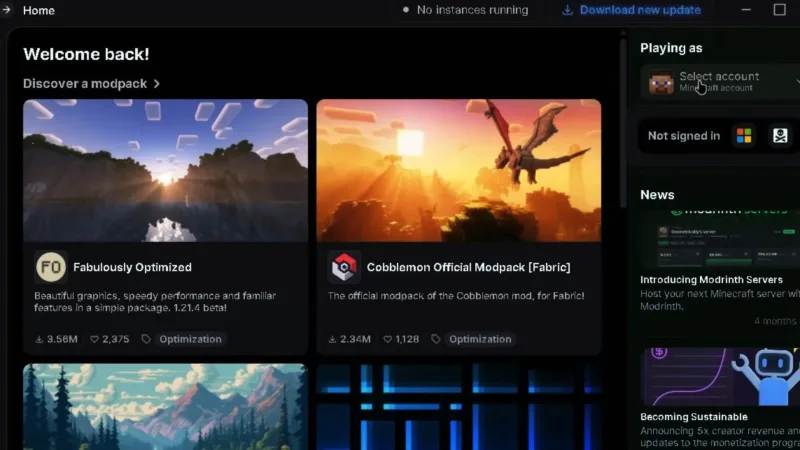Open Cobblemon Official Modpack [Fabric] title
The height and width of the screenshot is (450, 800).
468,267
